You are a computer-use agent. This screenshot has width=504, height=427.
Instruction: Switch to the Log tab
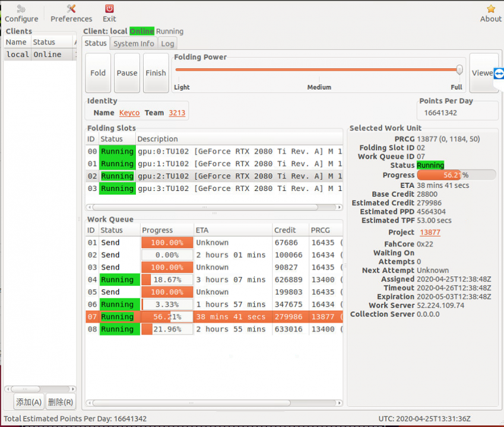[x=167, y=43]
